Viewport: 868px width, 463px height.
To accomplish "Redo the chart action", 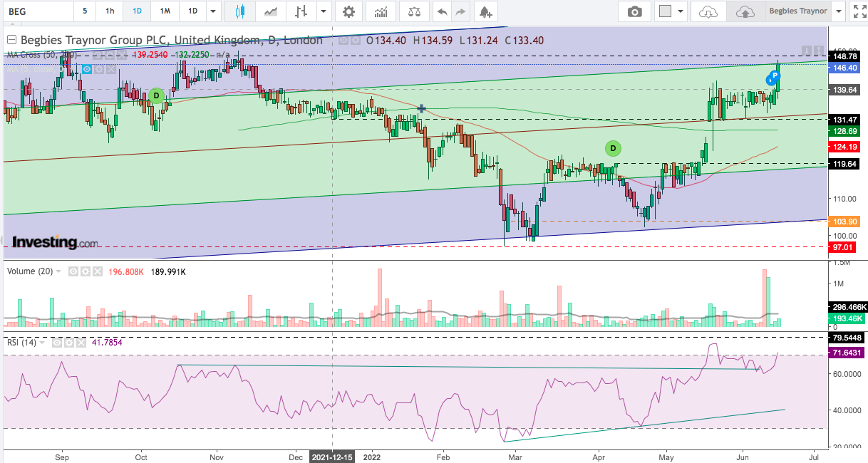I will (x=460, y=11).
